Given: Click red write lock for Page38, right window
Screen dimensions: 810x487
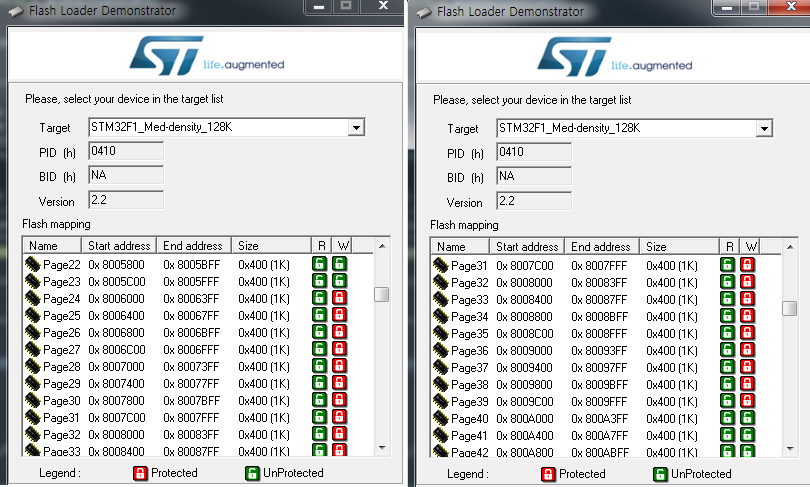Looking at the screenshot, I should coord(747,384).
